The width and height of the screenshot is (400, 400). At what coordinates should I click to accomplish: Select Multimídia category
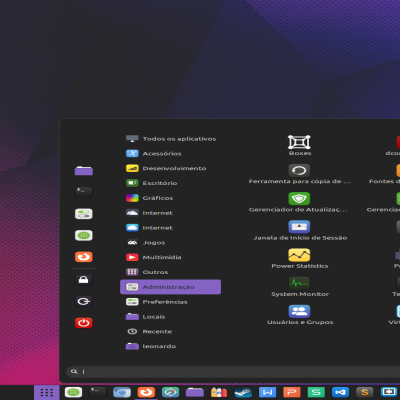[170, 257]
